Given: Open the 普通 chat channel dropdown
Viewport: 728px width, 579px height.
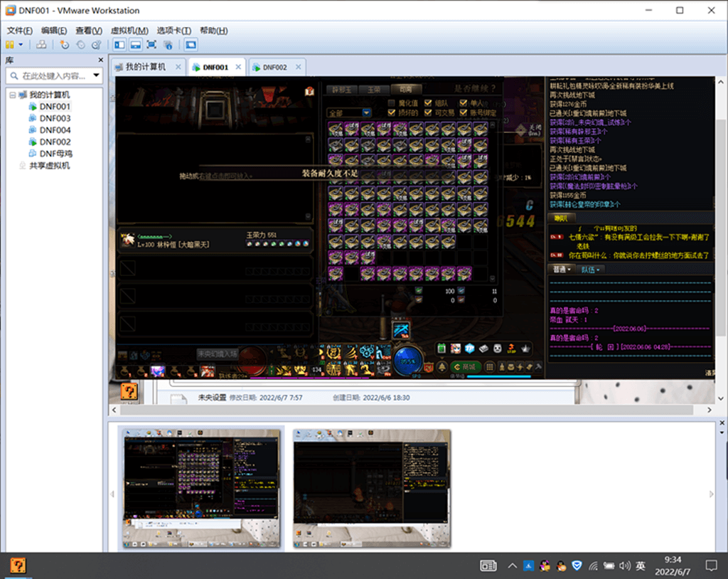Looking at the screenshot, I should tap(562, 270).
